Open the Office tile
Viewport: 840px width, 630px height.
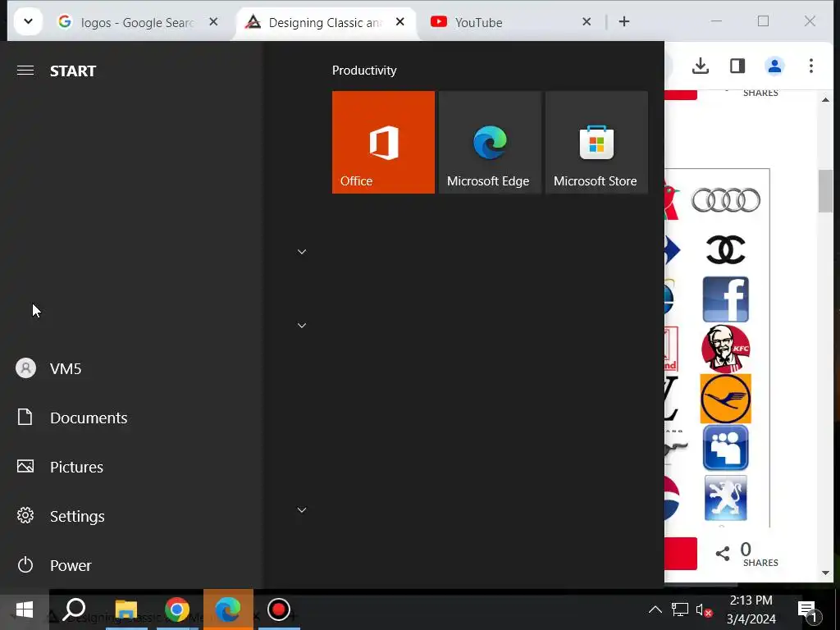point(383,142)
